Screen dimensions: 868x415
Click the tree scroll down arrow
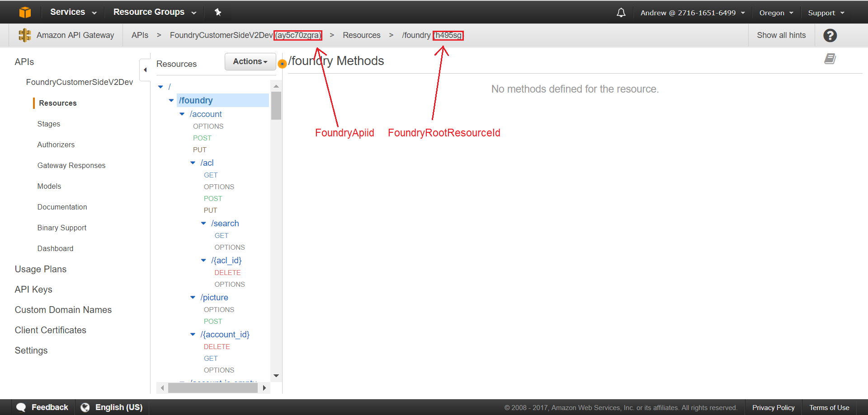point(276,376)
